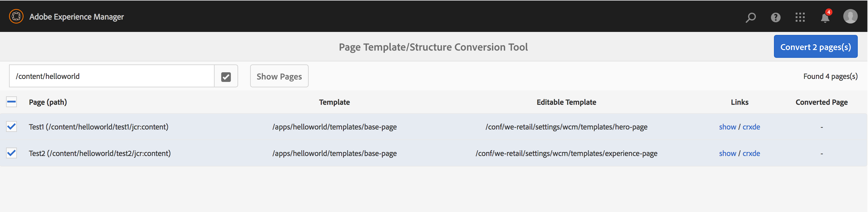Image resolution: width=868 pixels, height=212 pixels.
Task: Click the /content/helloworld path input field
Action: [112, 76]
